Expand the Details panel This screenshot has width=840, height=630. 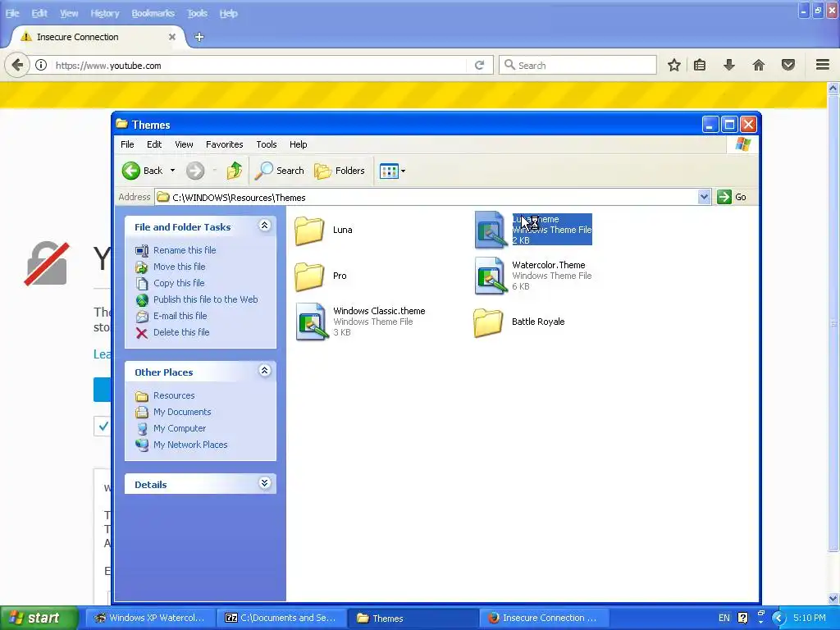tap(265, 483)
